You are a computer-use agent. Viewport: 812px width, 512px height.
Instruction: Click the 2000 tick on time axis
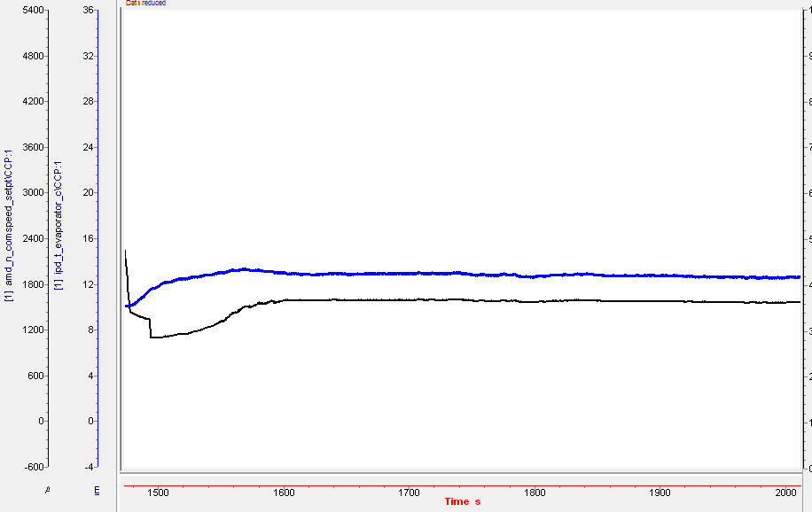786,493
